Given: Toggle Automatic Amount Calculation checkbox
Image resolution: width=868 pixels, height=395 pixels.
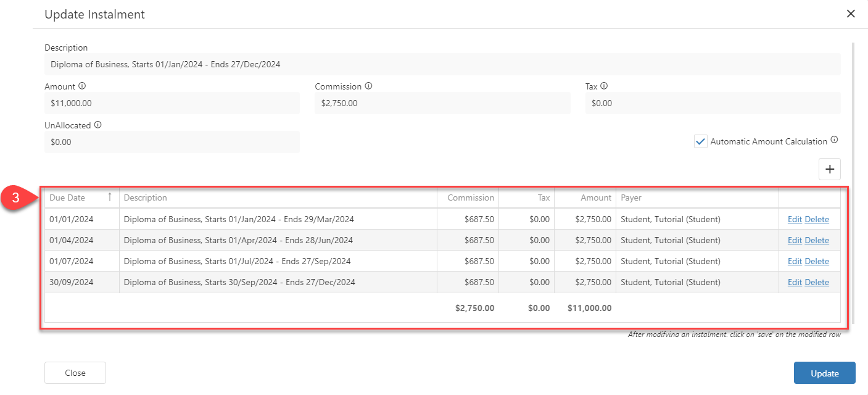Looking at the screenshot, I should point(700,141).
